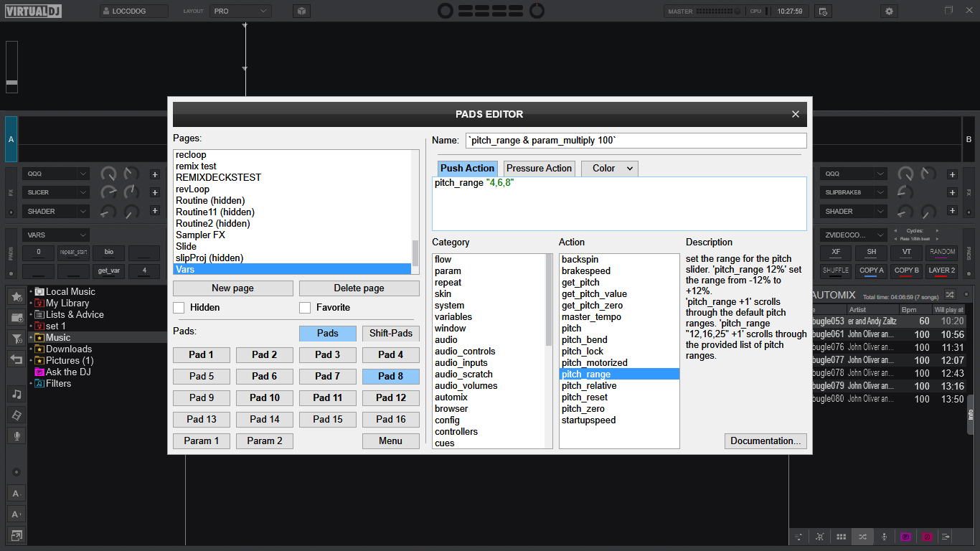980x551 pixels.
Task: Click the cube extensions icon in top bar
Action: click(302, 11)
